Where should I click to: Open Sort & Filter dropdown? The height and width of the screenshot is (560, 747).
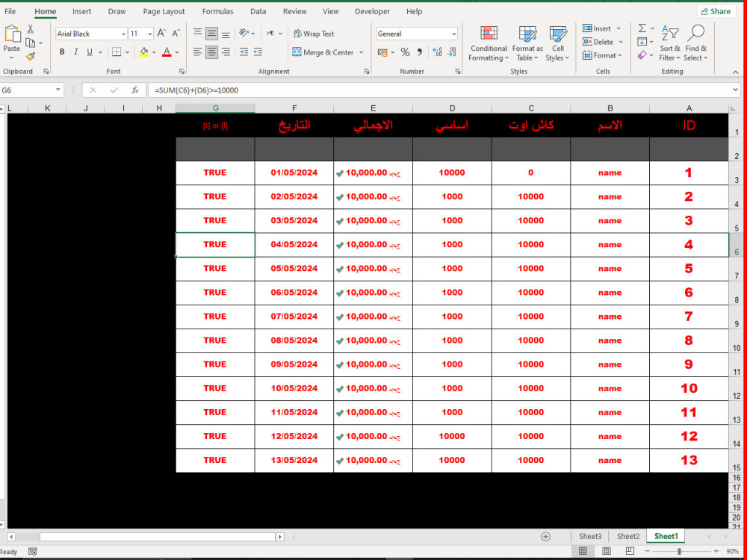coord(670,44)
